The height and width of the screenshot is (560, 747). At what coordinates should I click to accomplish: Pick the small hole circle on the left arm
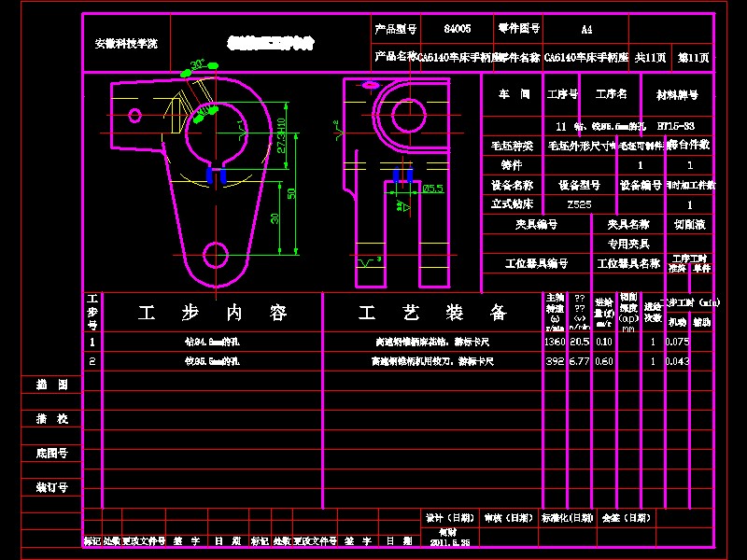pos(134,115)
